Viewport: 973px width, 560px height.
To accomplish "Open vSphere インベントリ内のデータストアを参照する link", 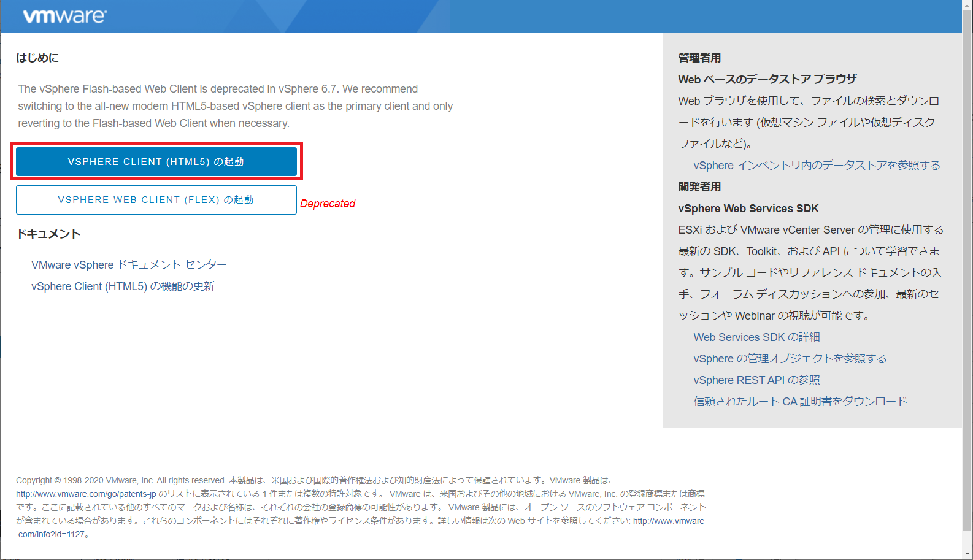I will click(817, 165).
